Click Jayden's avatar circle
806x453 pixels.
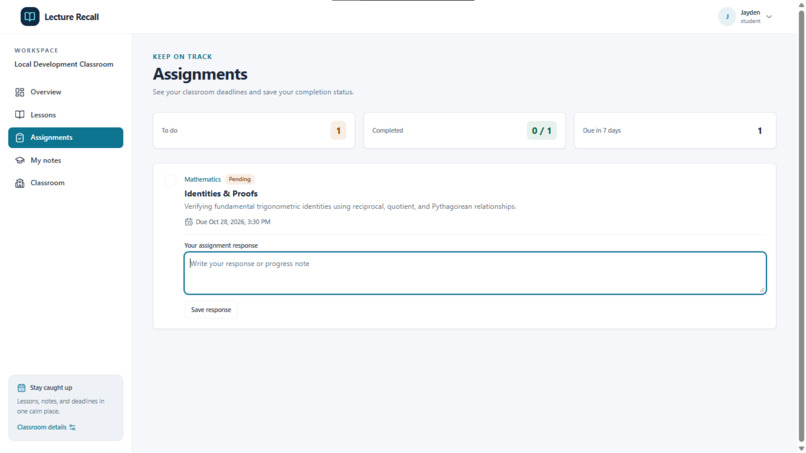tap(727, 16)
